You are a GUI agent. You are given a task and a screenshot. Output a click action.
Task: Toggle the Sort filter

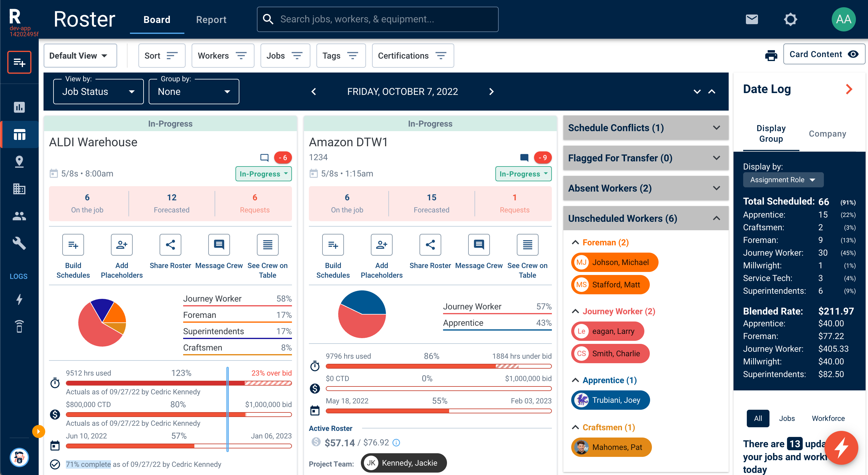click(x=162, y=56)
